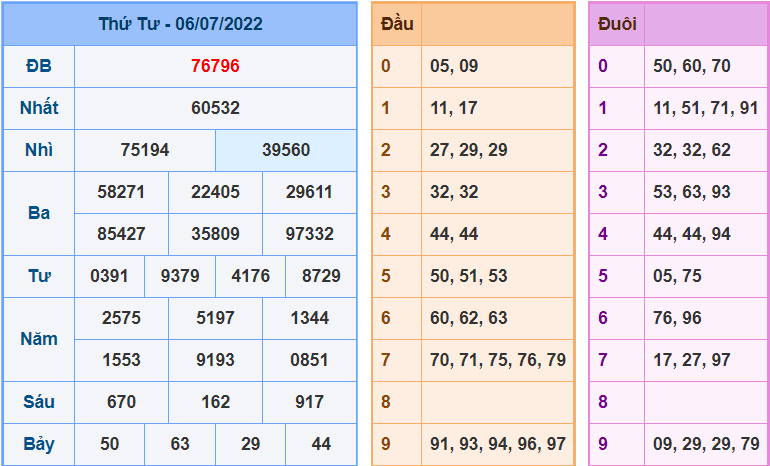Click the Nhì row label
This screenshot has width=770, height=466.
pyautogui.click(x=39, y=150)
